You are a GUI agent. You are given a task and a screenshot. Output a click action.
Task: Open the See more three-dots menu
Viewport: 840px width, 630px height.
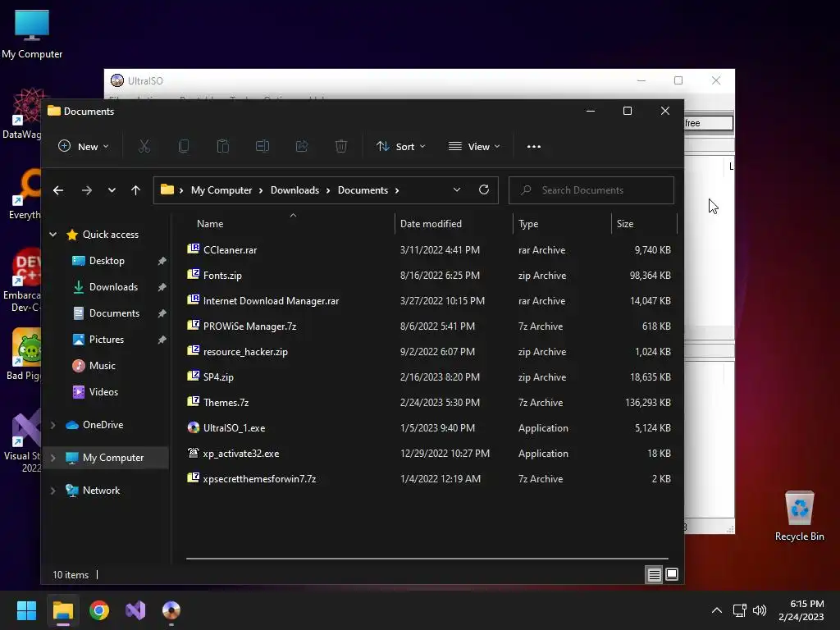(x=533, y=146)
